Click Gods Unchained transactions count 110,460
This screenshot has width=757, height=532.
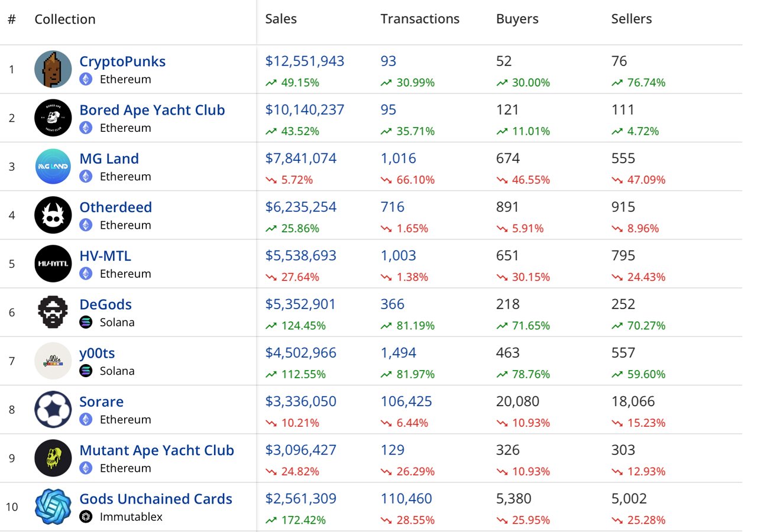tap(406, 499)
